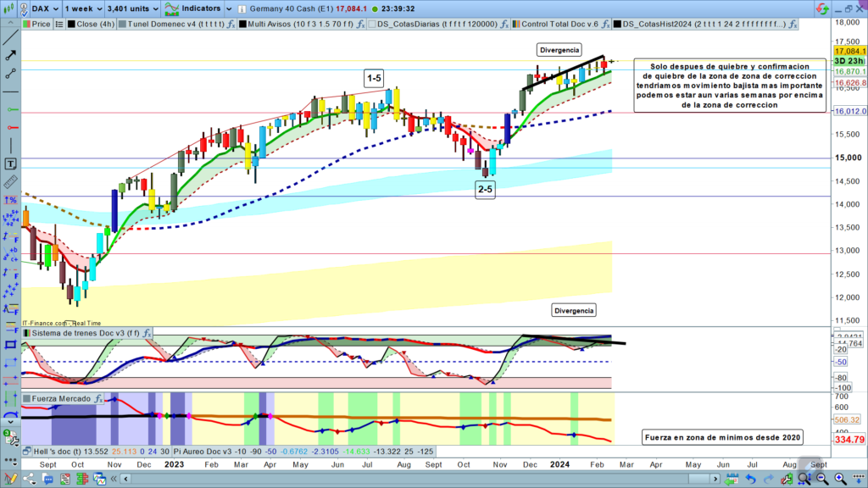Open Multi Avisos fx formula settings

[x=360, y=25]
